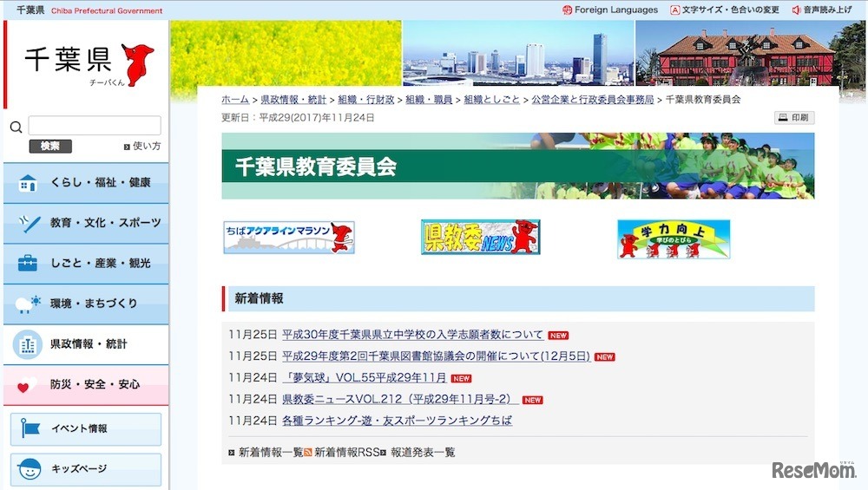Open 教育・文化・スポーツ menu item
The image size is (868, 490).
click(86, 224)
